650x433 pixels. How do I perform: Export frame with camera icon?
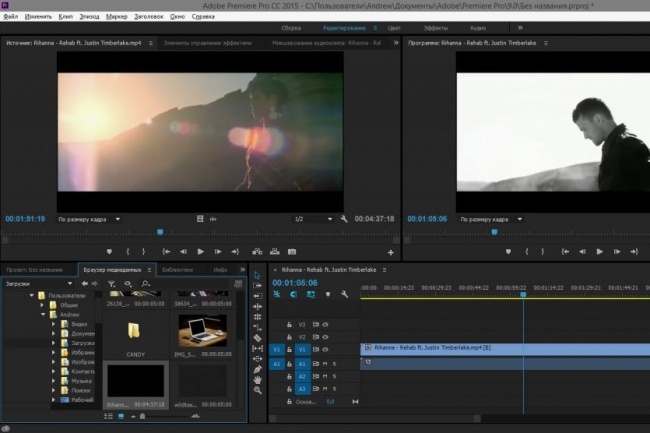point(292,252)
